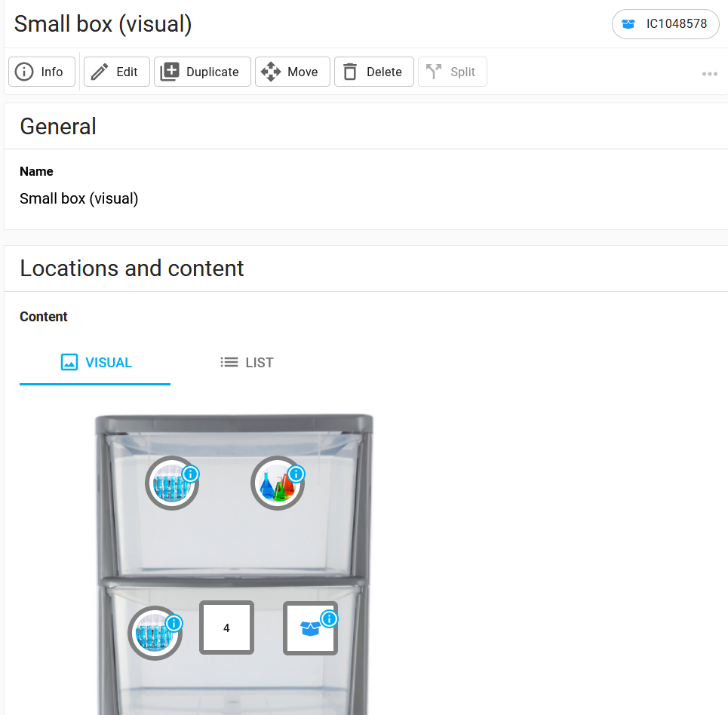
Task: Select the colored flasks item in top drawer
Action: point(278,483)
